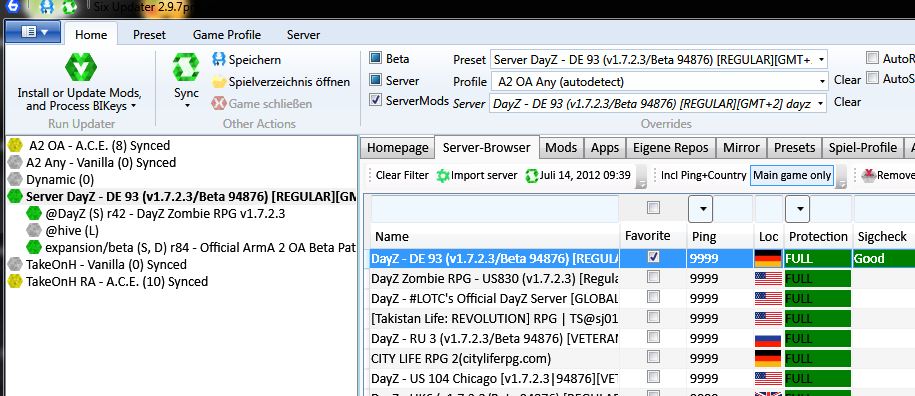Click German flag of CITY LIFE RPG 2
The image size is (915, 396).
pos(768,358)
